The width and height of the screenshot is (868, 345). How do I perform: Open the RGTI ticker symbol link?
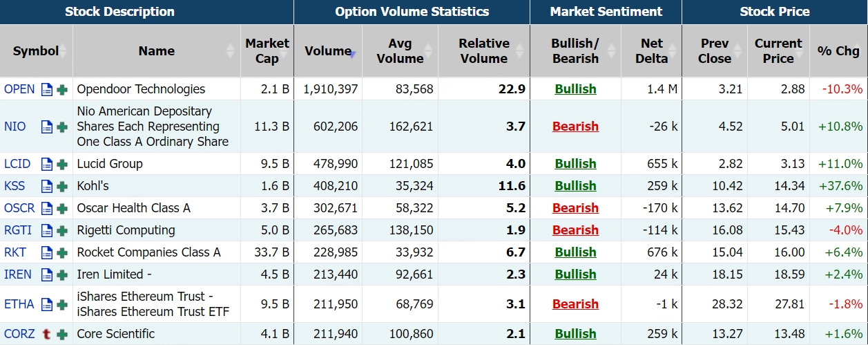coord(18,230)
